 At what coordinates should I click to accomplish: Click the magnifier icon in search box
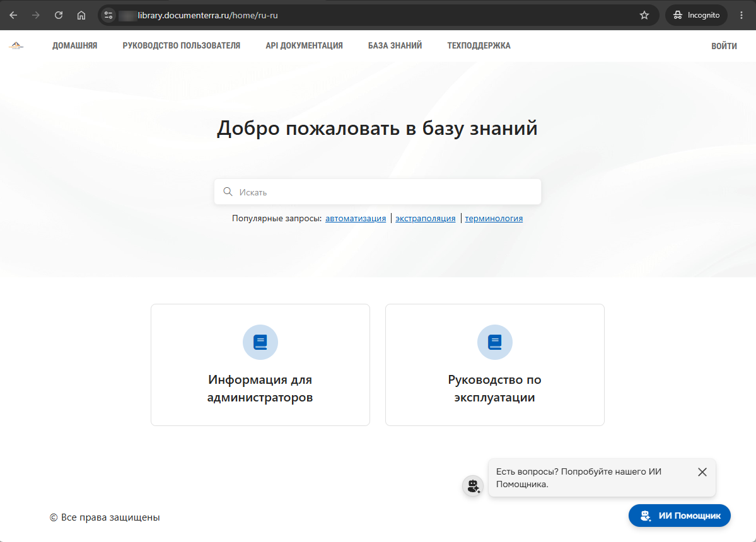(228, 192)
